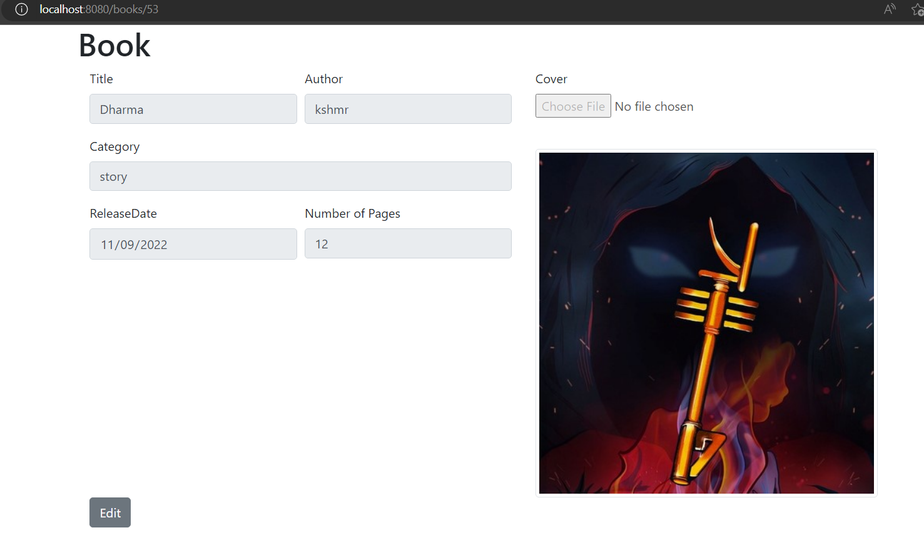The height and width of the screenshot is (560, 924).
Task: Click the Category field containing story
Action: pos(300,176)
